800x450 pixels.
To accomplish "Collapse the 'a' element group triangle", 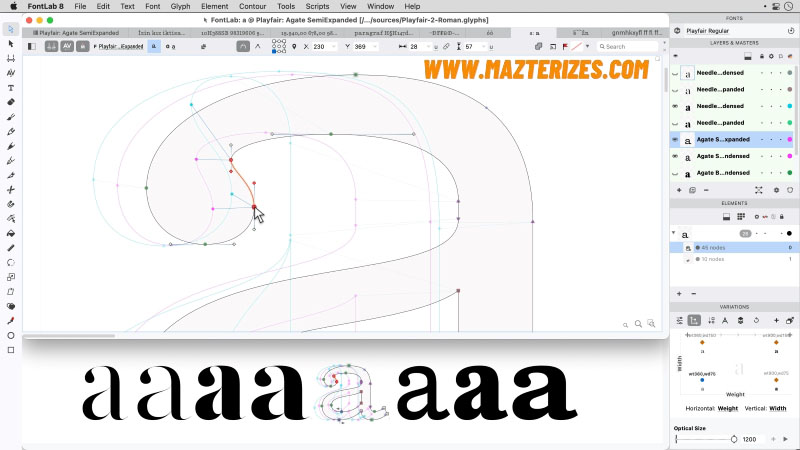I will tap(673, 233).
